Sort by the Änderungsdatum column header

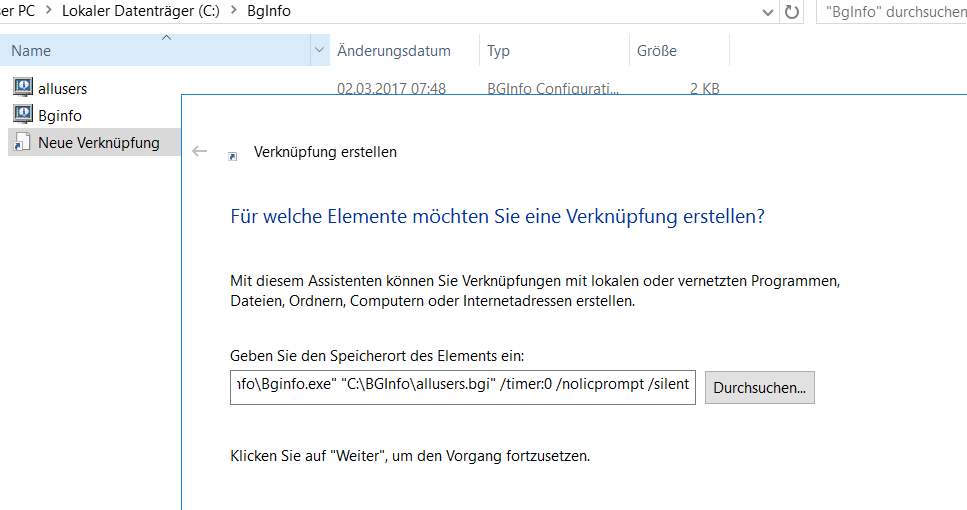click(394, 50)
